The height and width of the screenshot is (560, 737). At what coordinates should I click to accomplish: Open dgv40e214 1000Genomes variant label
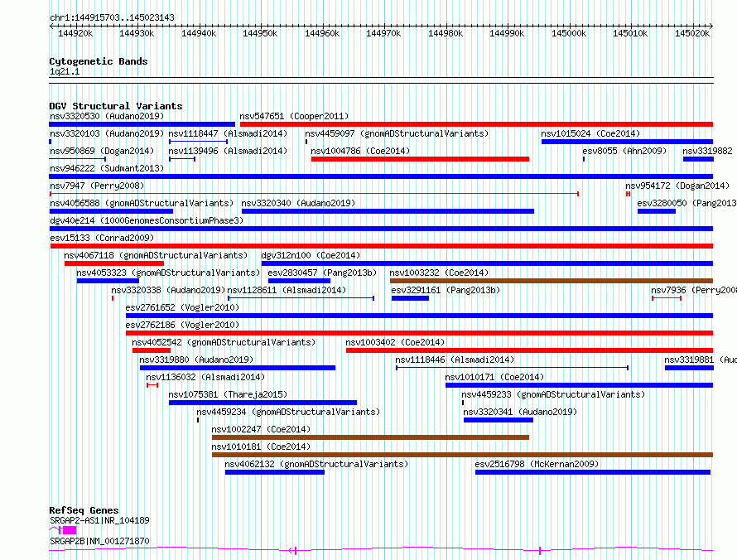147,220
